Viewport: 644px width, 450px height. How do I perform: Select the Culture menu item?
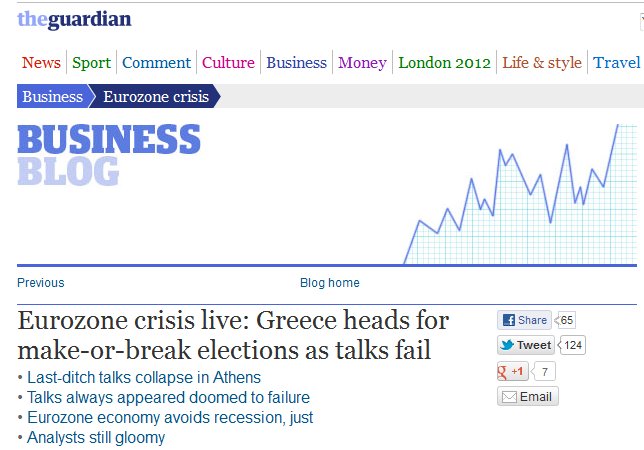pyautogui.click(x=228, y=63)
